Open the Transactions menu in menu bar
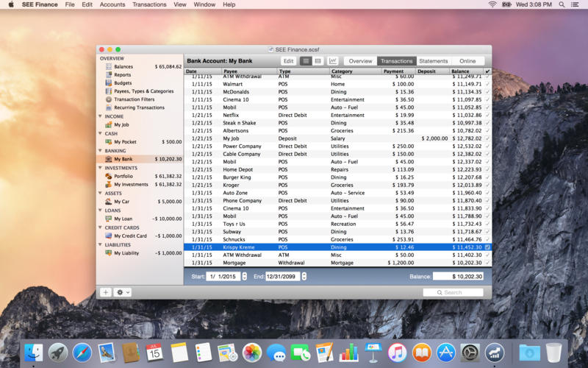The height and width of the screenshot is (368, 588). click(x=149, y=4)
